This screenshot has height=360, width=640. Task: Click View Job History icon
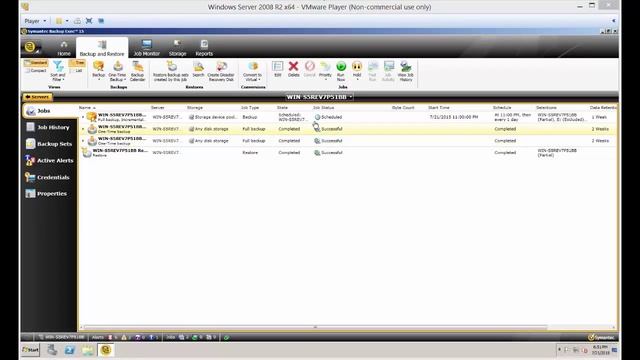tap(406, 71)
